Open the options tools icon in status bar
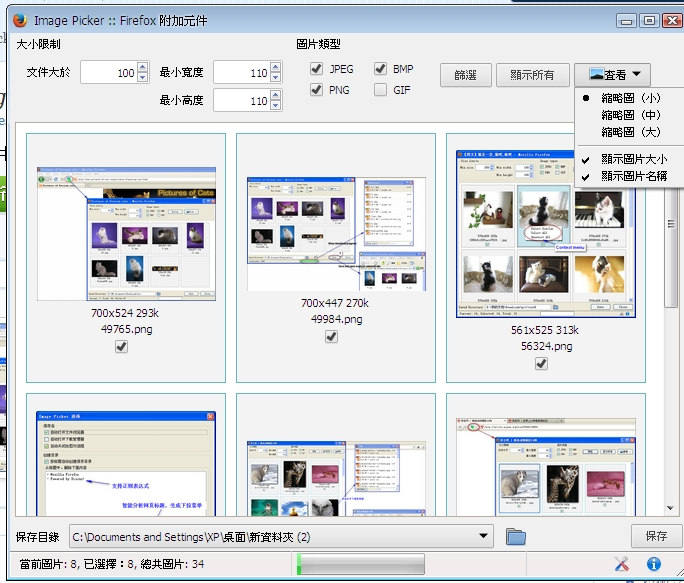Image resolution: width=684 pixels, height=583 pixels. tap(622, 564)
